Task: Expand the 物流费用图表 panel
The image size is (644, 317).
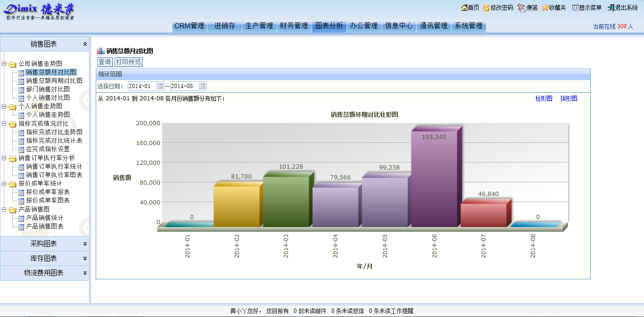Action: pos(85,273)
